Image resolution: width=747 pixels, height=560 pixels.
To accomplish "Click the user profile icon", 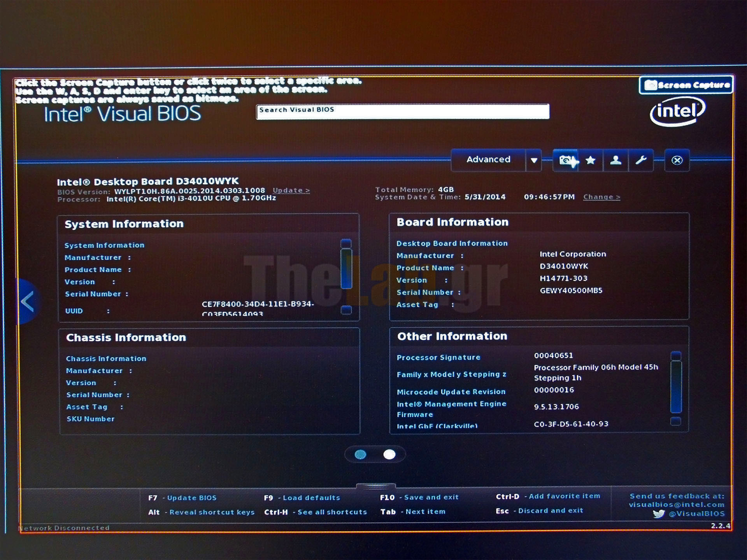I will coord(615,160).
